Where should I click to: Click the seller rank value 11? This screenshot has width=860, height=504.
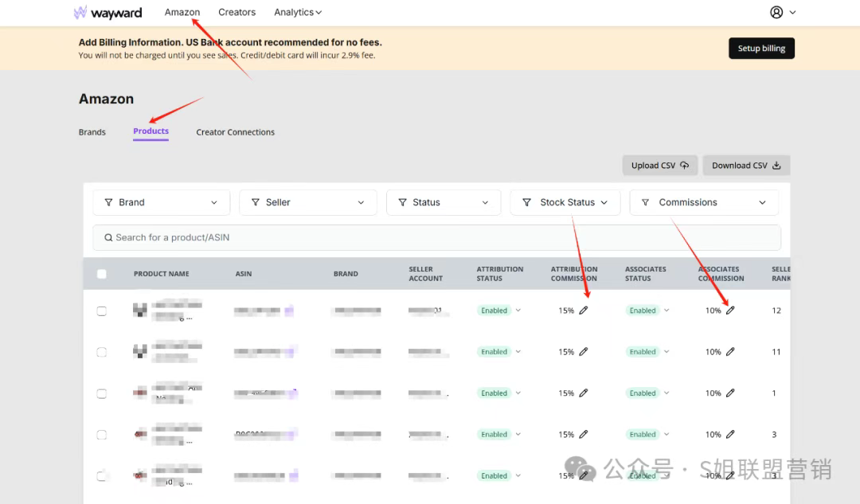tap(776, 352)
